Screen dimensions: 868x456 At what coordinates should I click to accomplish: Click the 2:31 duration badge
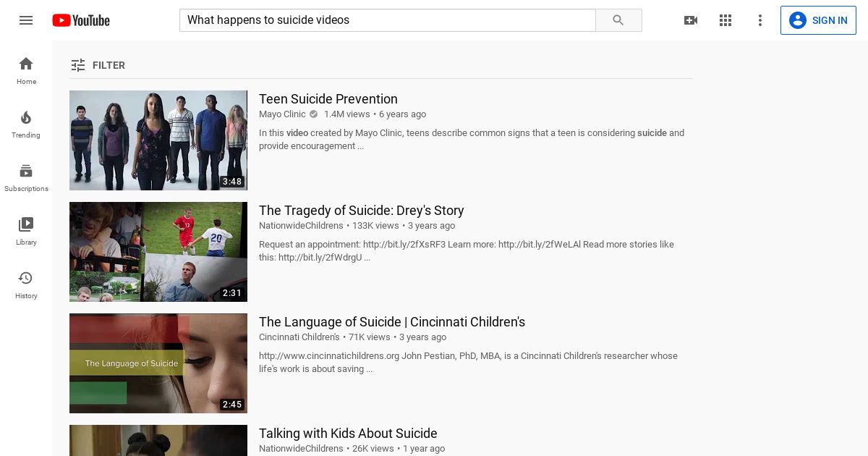point(232,293)
